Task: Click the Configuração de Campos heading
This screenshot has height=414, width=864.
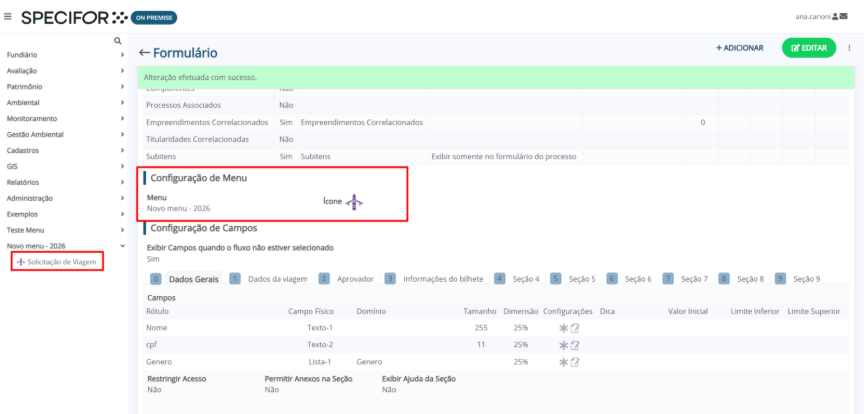Action: point(204,227)
